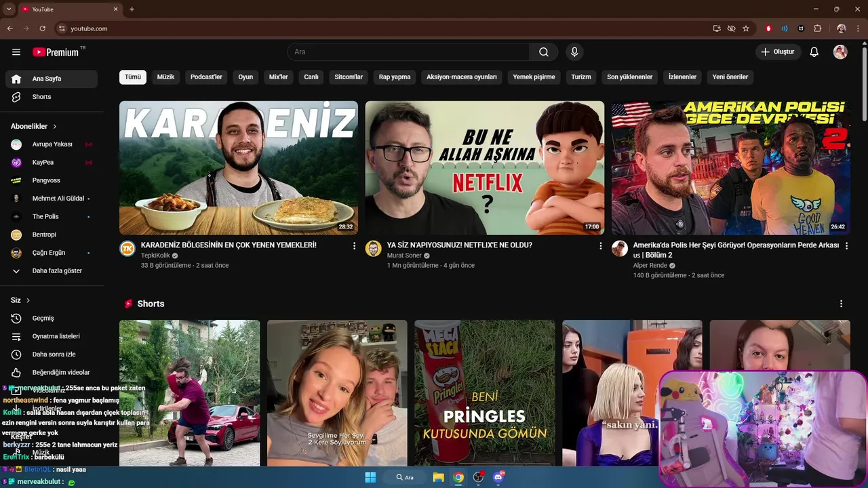Open File Explorer from taskbar
The image size is (868, 488).
439,477
